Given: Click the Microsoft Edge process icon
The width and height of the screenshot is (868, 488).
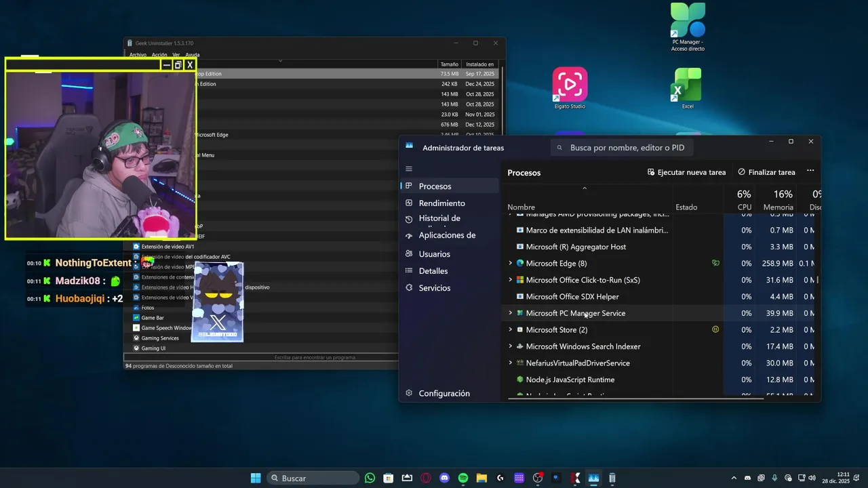Looking at the screenshot, I should point(520,263).
